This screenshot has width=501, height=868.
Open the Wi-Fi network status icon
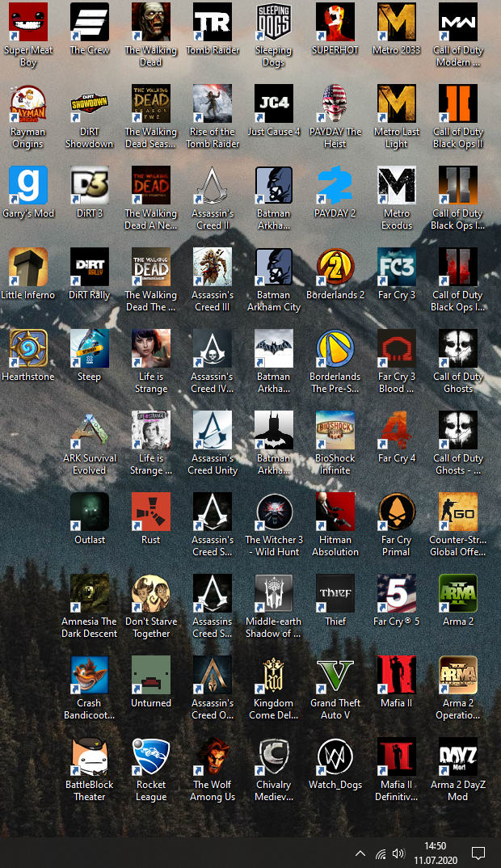381,853
